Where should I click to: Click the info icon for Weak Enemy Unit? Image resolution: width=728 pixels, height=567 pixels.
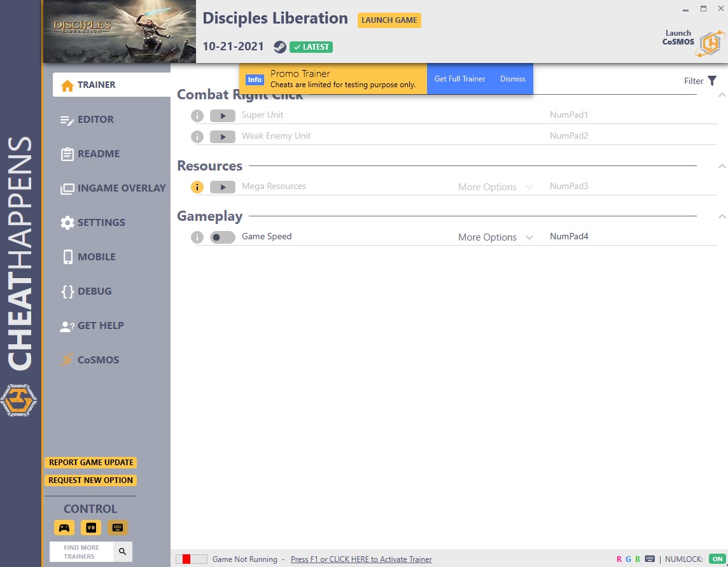[x=197, y=137]
